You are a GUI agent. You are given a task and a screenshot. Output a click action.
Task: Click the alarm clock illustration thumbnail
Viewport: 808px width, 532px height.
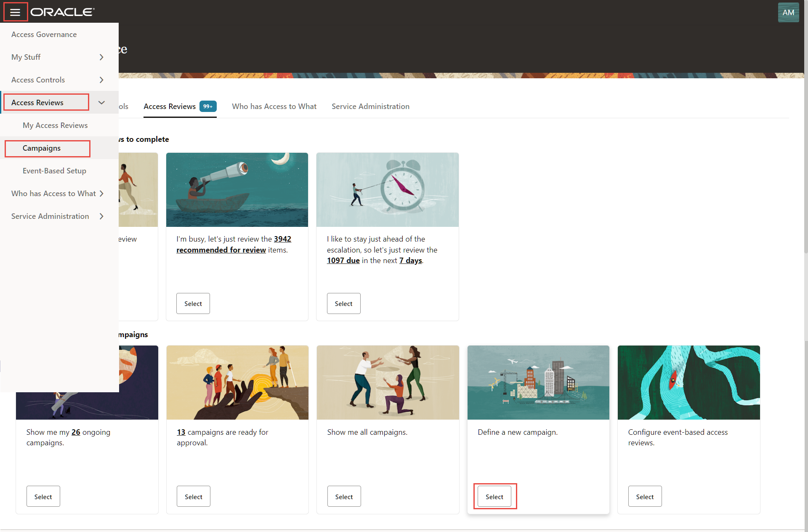point(388,190)
